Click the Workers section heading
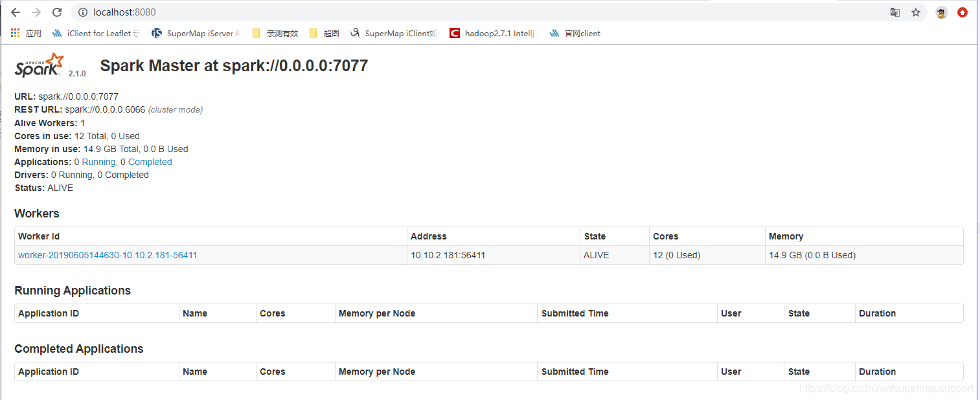Image resolution: width=980 pixels, height=400 pixels. pyautogui.click(x=37, y=214)
